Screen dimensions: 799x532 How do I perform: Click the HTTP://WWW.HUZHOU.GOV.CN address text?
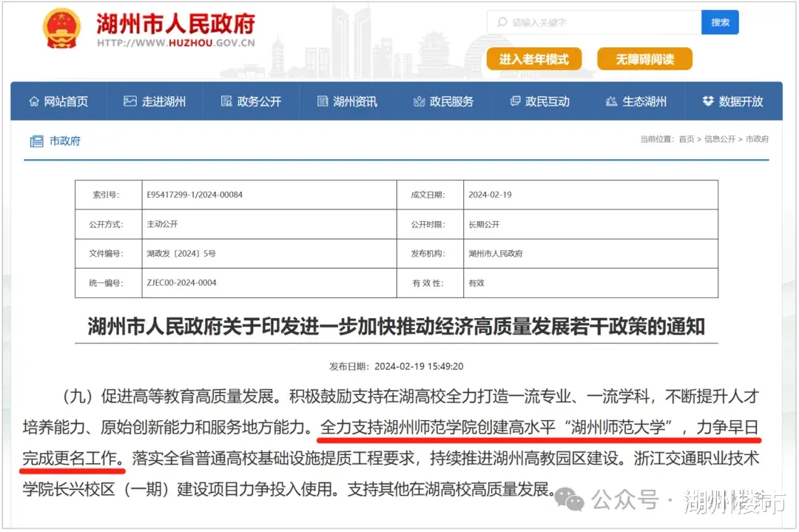tap(176, 43)
